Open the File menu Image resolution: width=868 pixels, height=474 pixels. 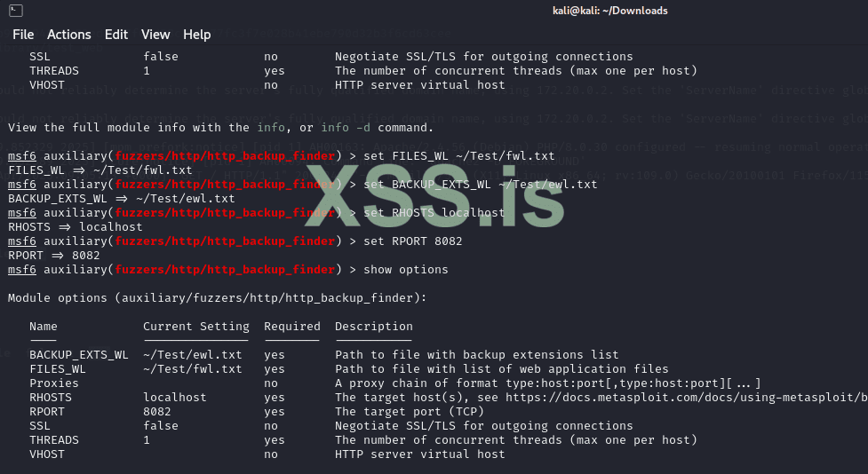(x=23, y=35)
